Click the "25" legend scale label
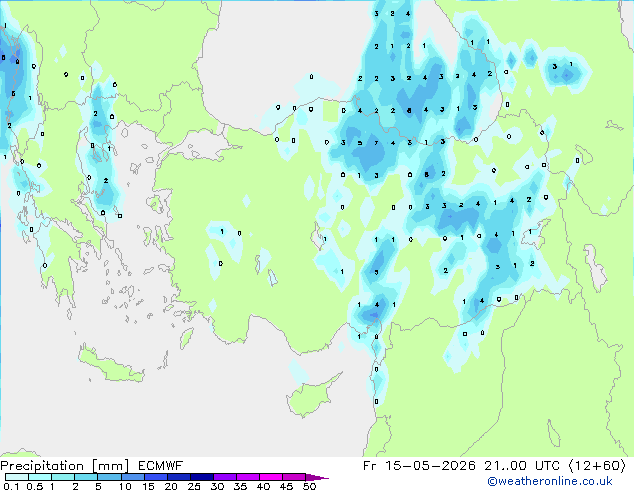This screenshot has width=634, height=490. (194, 486)
